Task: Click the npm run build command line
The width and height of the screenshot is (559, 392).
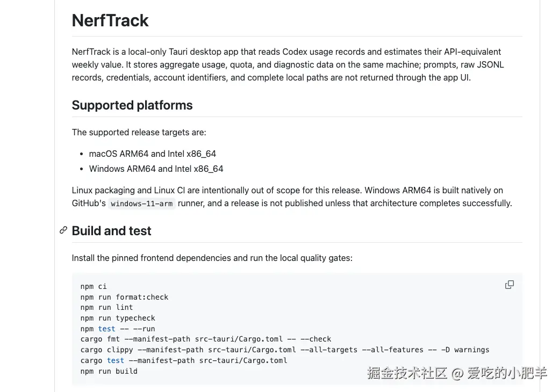Action: tap(109, 371)
